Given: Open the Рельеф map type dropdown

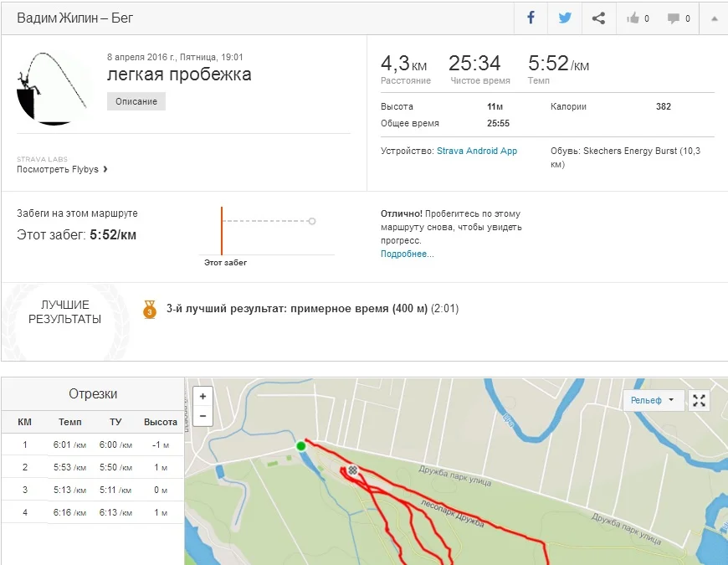Looking at the screenshot, I should tap(653, 400).
